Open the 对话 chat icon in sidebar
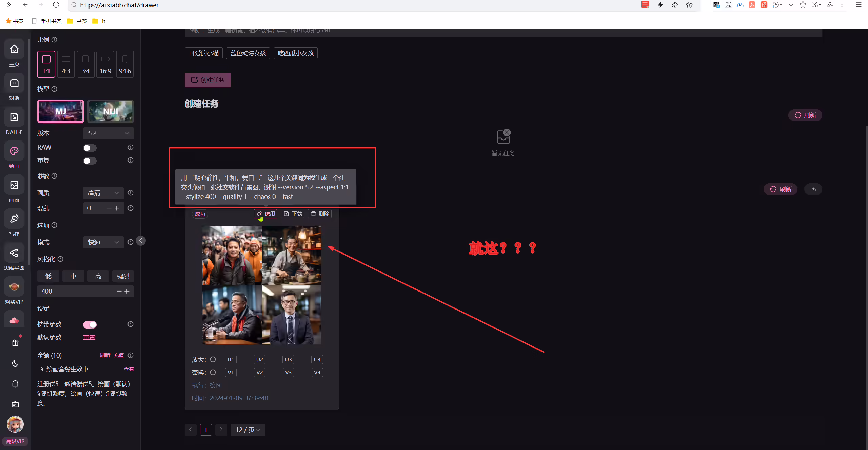868x450 pixels. coord(14,83)
